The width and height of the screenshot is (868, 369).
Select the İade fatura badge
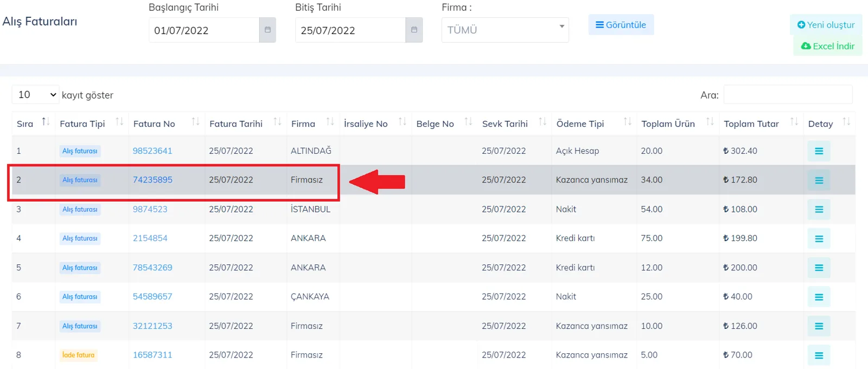[78, 355]
